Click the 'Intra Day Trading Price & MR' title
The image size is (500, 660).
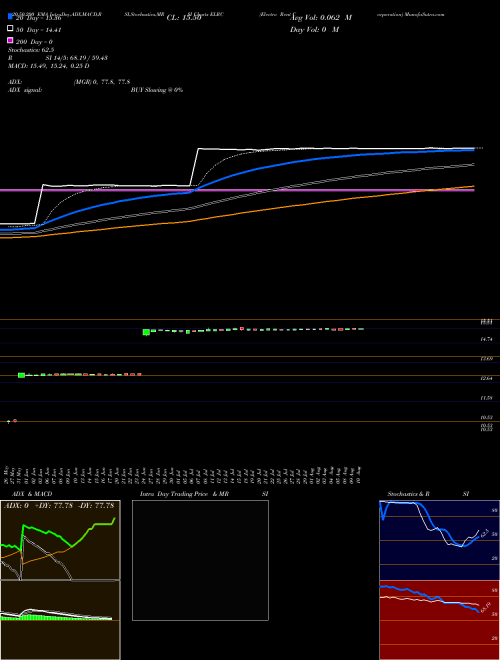pyautogui.click(x=184, y=494)
